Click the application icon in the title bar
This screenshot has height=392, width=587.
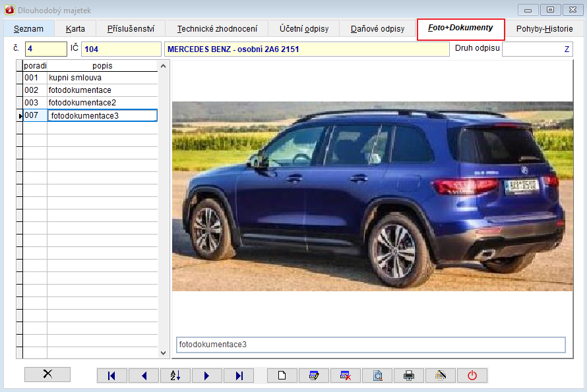pos(10,10)
